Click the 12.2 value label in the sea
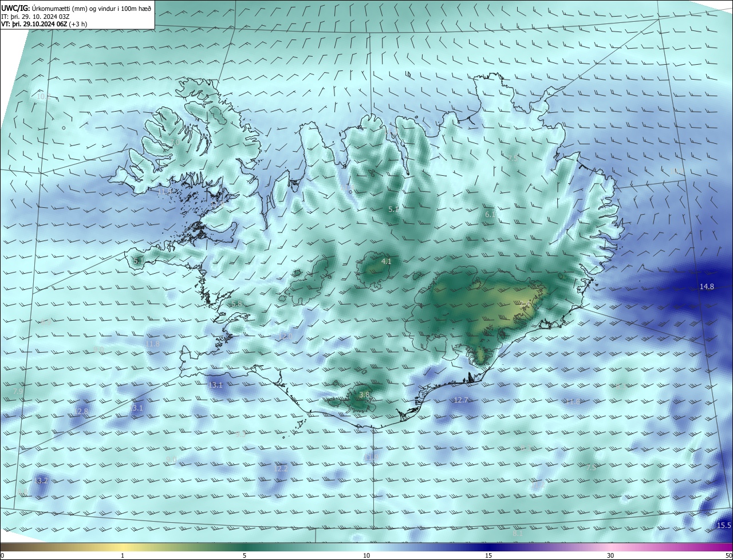733x560 pixels. [x=281, y=468]
